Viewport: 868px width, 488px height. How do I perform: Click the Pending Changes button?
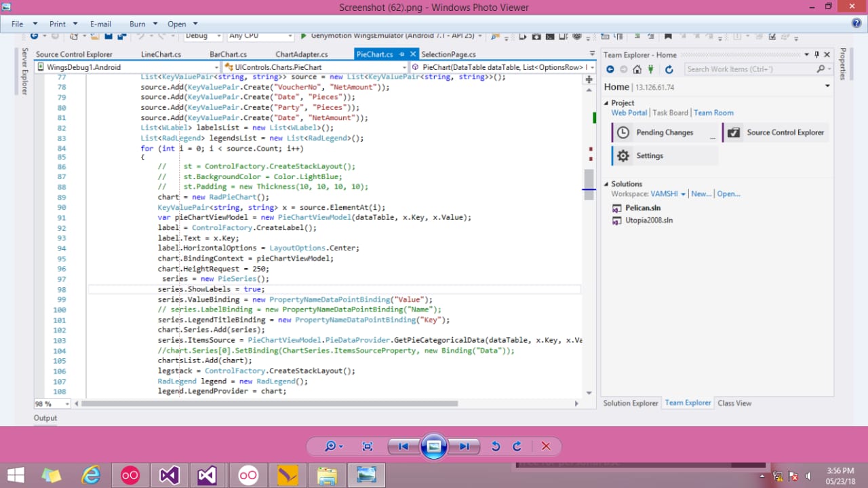pos(664,132)
